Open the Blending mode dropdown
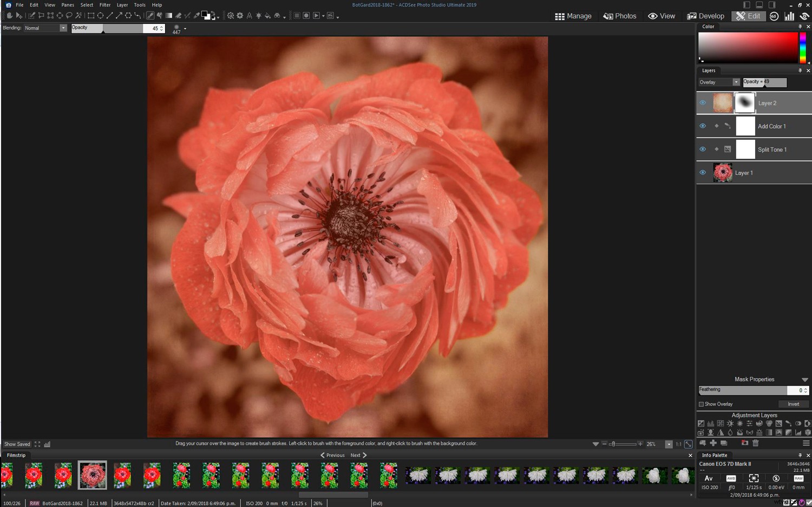 pos(62,28)
